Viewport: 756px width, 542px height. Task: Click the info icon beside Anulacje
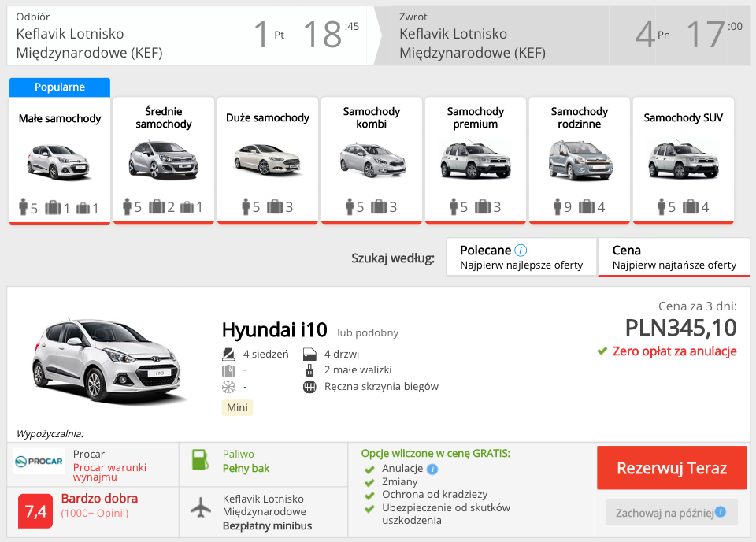432,469
